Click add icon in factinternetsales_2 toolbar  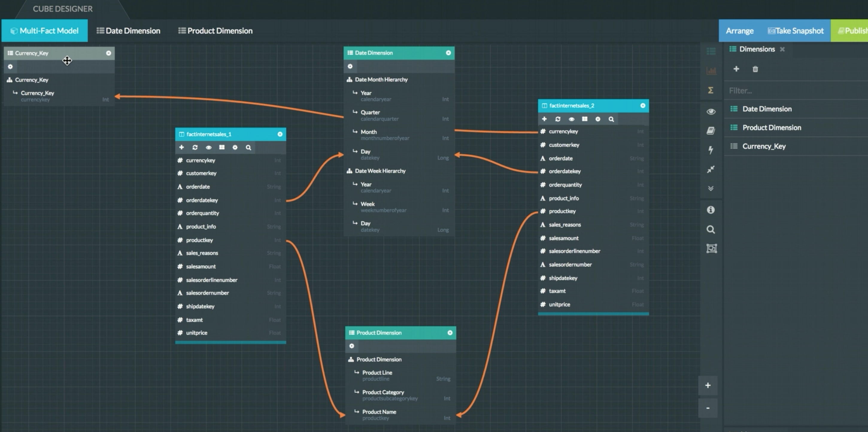click(544, 119)
